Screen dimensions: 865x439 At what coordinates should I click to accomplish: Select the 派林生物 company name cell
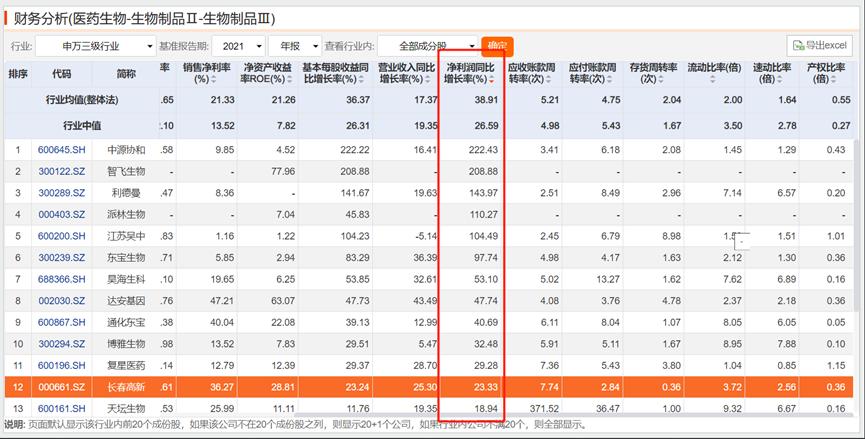click(x=126, y=215)
